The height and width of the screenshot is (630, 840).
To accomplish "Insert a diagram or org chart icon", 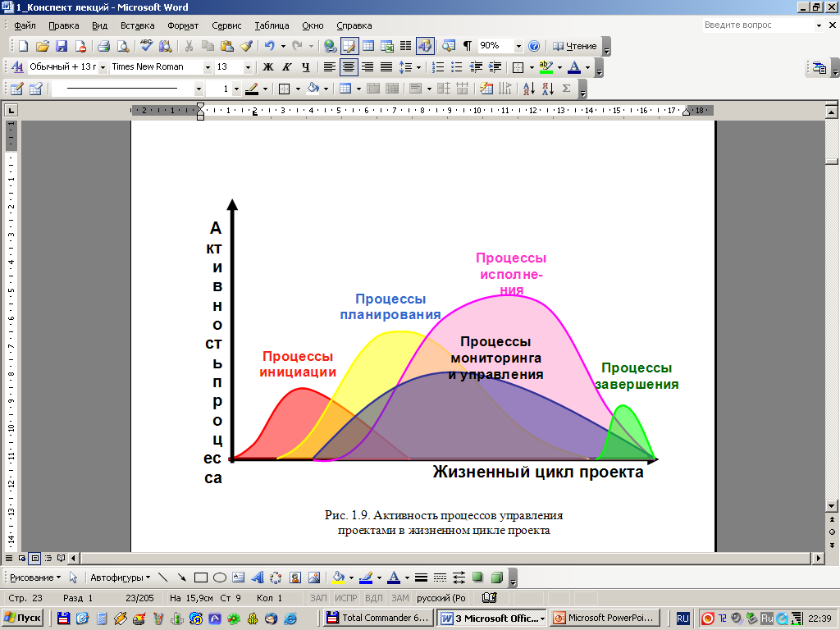I will [276, 577].
